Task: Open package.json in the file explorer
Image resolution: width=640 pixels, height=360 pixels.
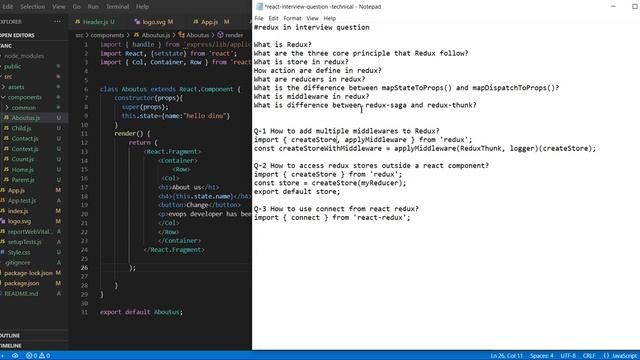Action: tap(22, 283)
